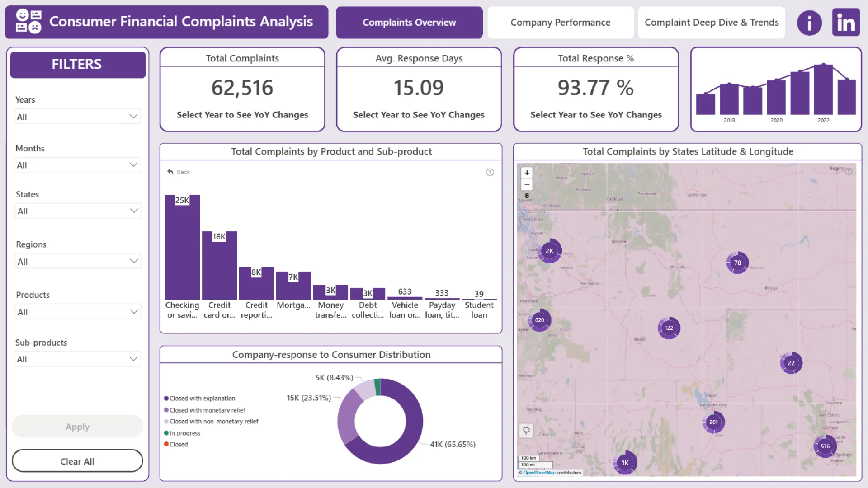Open bar chart help question mark
Image resolution: width=868 pixels, height=488 pixels.
[x=490, y=172]
